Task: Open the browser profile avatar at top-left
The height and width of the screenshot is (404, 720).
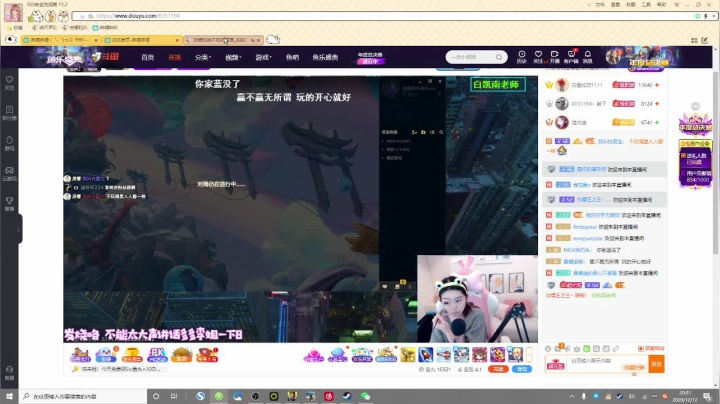Action: pos(13,12)
